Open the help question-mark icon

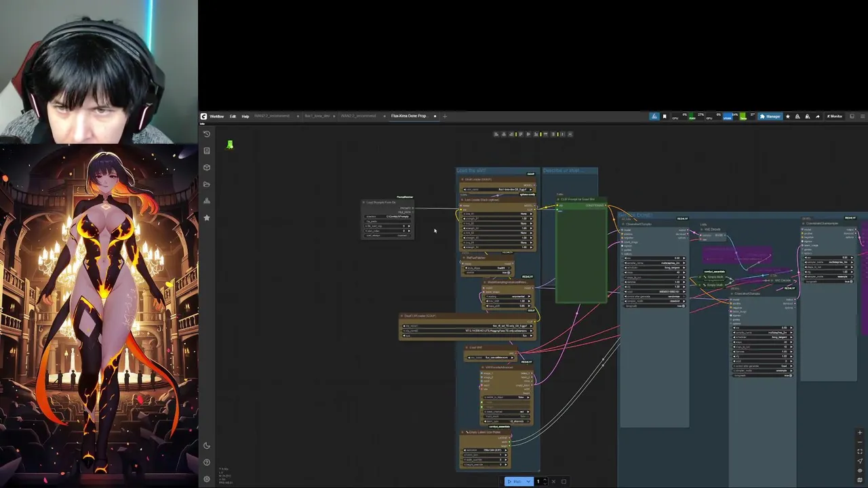tap(207, 462)
